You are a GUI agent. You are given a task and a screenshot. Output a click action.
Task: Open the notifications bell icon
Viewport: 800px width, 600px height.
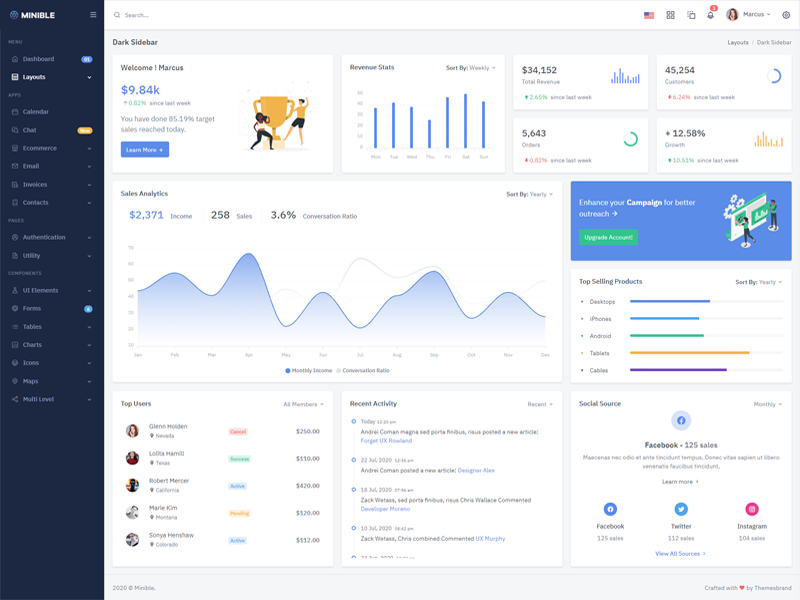pos(710,15)
